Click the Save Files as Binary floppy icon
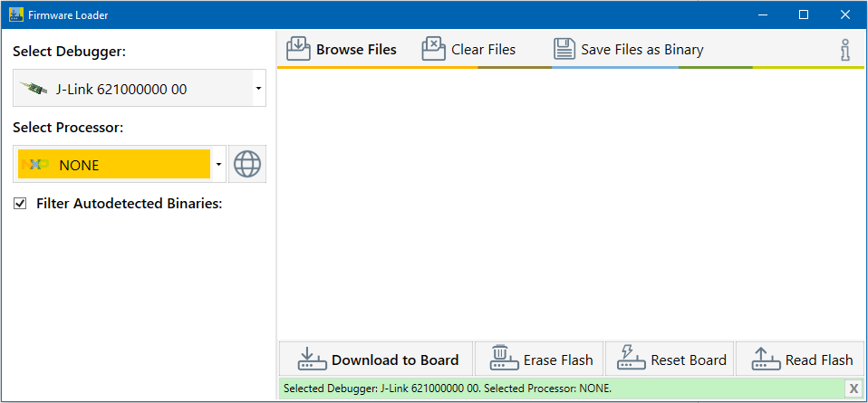The height and width of the screenshot is (403, 868). (x=564, y=49)
